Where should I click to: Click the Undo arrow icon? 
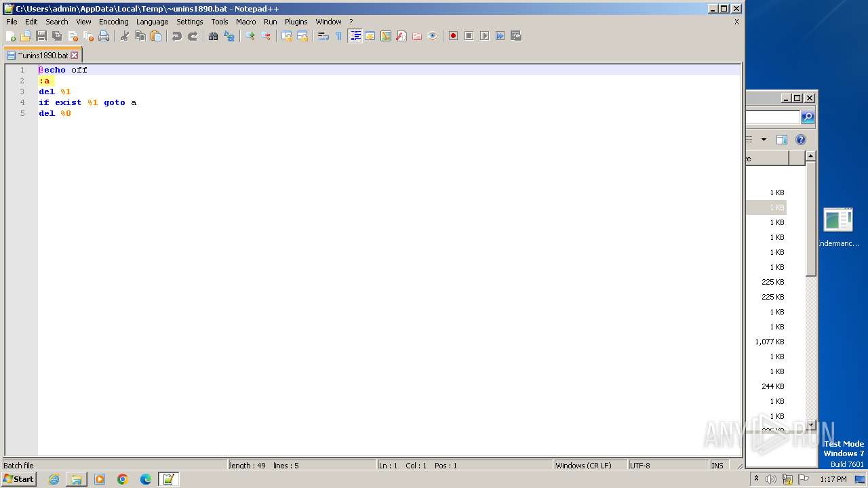tap(177, 36)
